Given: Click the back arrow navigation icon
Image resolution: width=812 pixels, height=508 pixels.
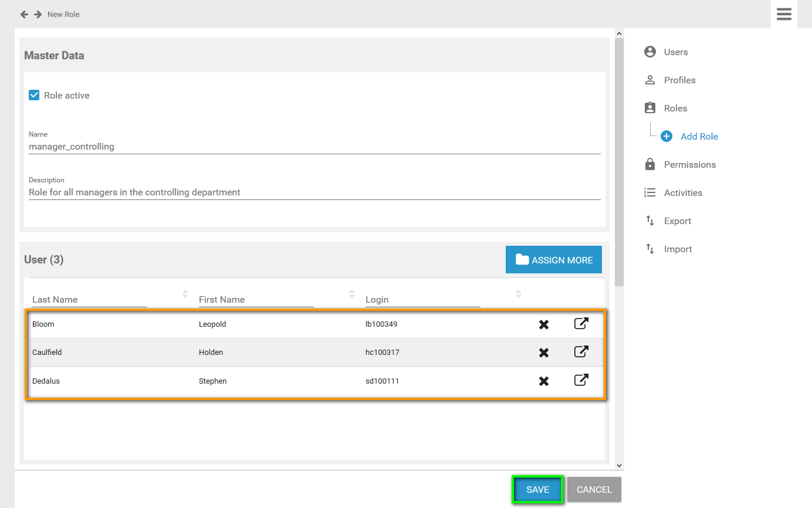Looking at the screenshot, I should click(x=24, y=14).
